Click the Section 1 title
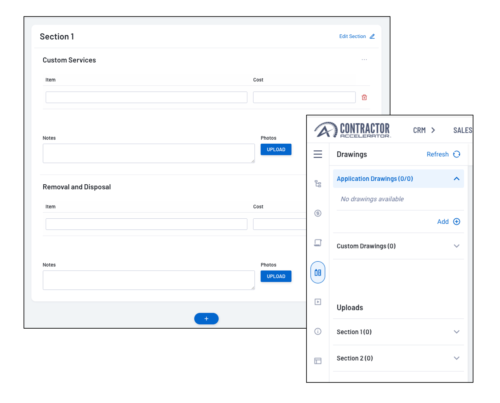 pyautogui.click(x=57, y=36)
